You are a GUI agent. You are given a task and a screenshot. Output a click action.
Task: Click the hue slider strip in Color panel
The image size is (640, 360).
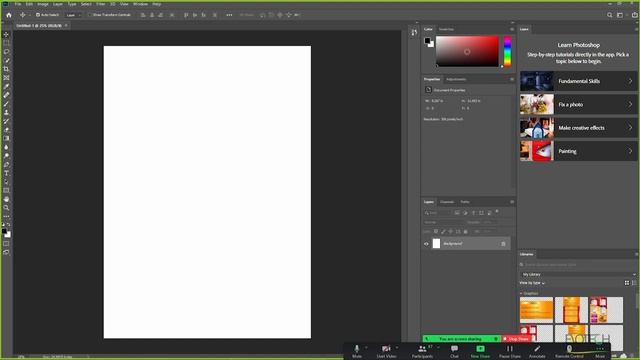pyautogui.click(x=507, y=51)
